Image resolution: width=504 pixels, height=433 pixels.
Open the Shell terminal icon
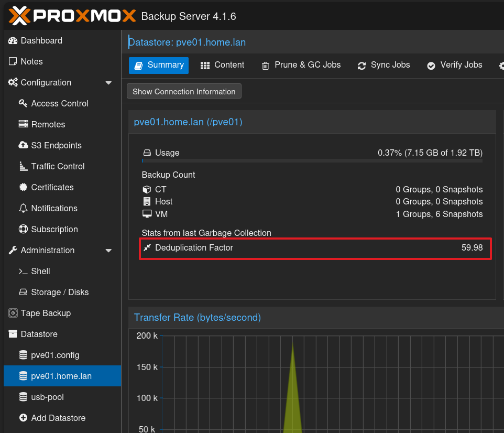tap(23, 272)
